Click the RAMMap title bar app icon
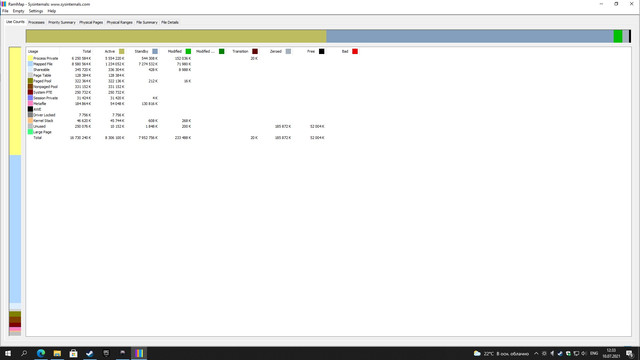 click(x=4, y=4)
